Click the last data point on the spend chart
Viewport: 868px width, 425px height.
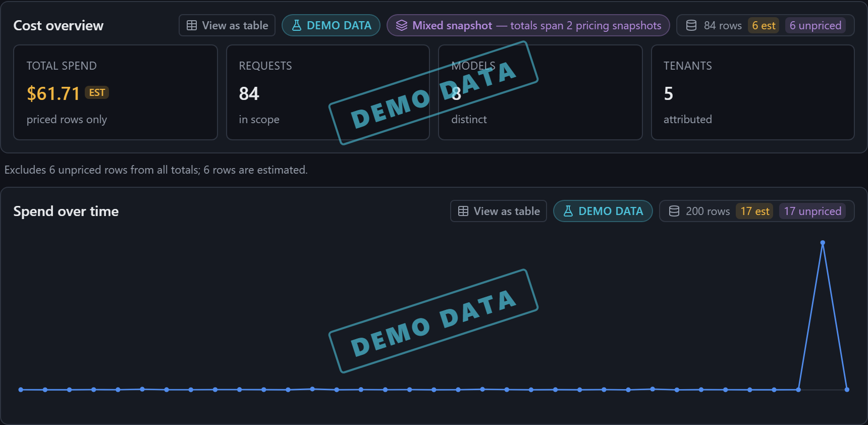tap(847, 390)
